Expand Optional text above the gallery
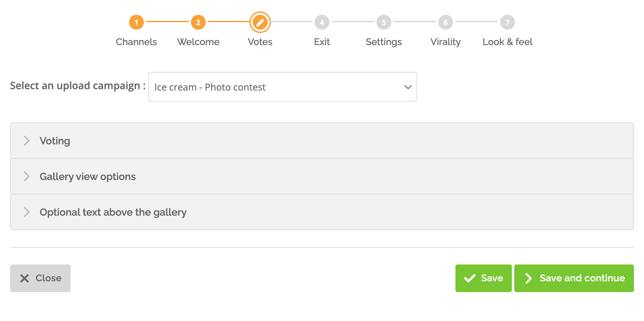 [322, 212]
